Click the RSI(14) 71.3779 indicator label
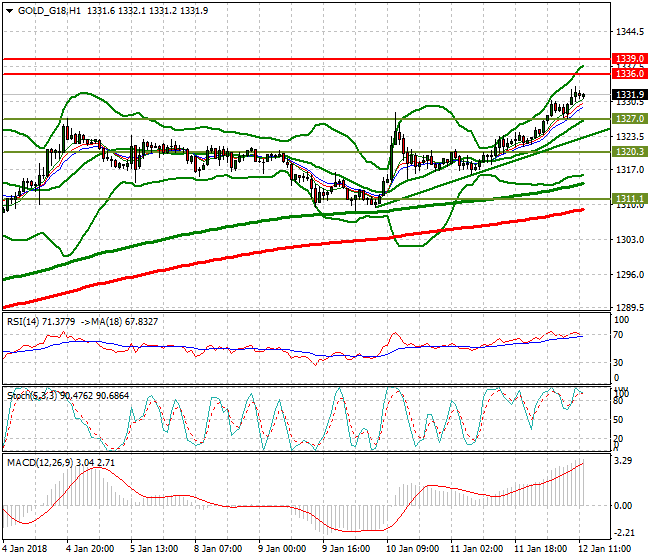The image size is (650, 560). (41, 322)
